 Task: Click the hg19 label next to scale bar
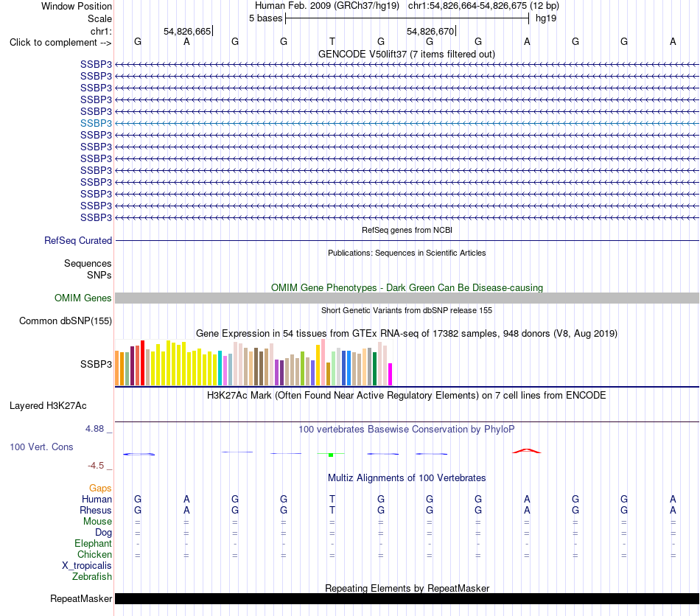546,18
